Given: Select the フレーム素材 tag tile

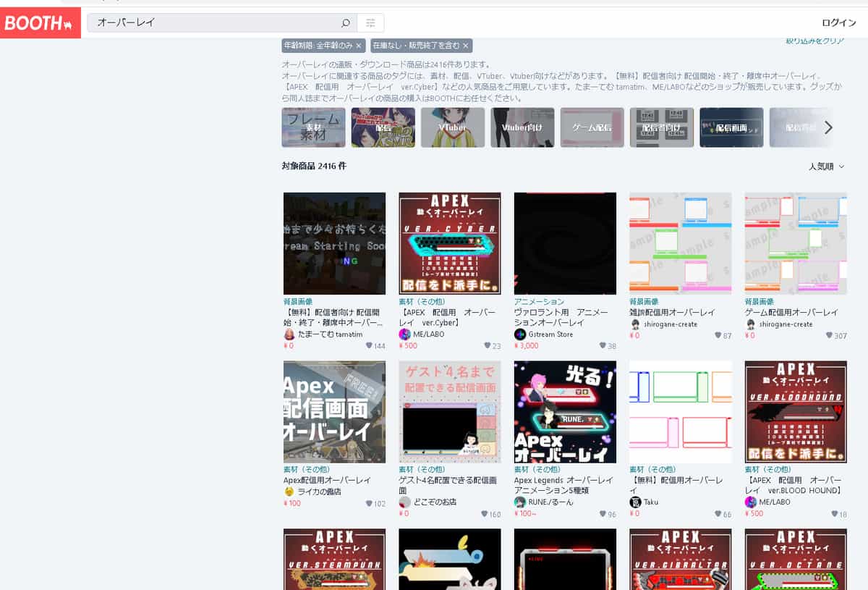Looking at the screenshot, I should pos(313,127).
